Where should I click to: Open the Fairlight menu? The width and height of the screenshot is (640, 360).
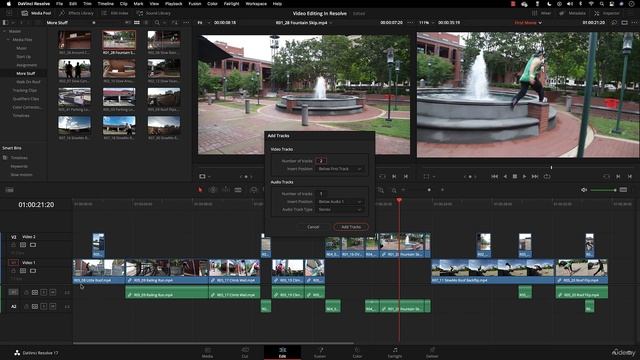pos(231,4)
